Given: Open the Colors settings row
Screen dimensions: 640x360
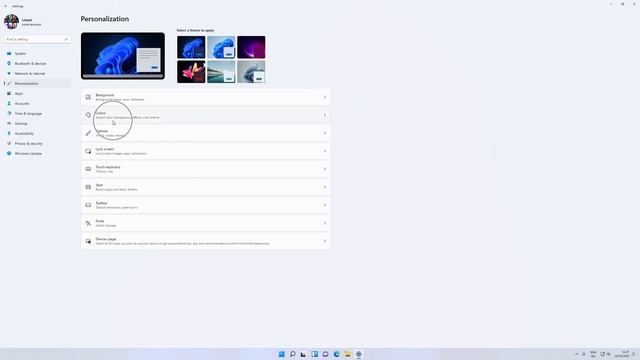Looking at the screenshot, I should (x=206, y=115).
